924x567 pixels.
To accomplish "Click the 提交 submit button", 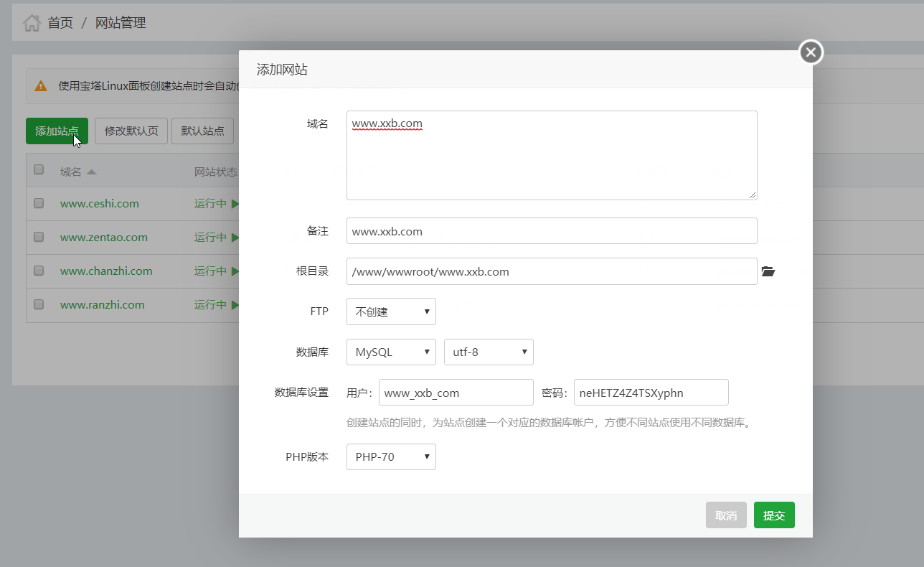I will click(x=774, y=515).
